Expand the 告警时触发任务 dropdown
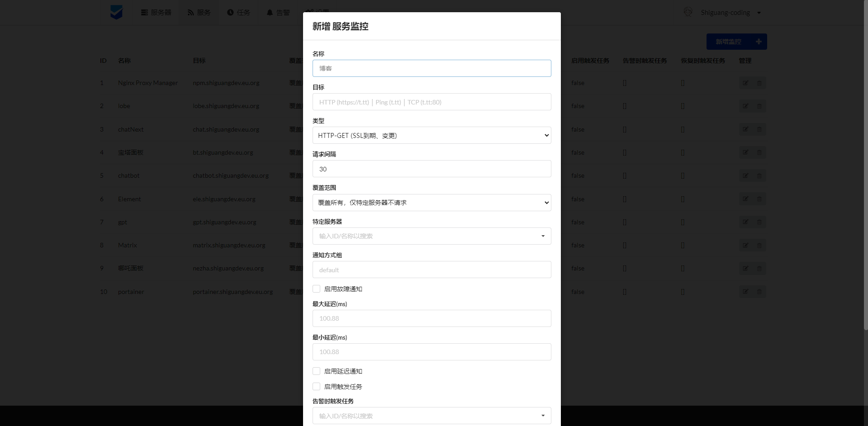 432,416
